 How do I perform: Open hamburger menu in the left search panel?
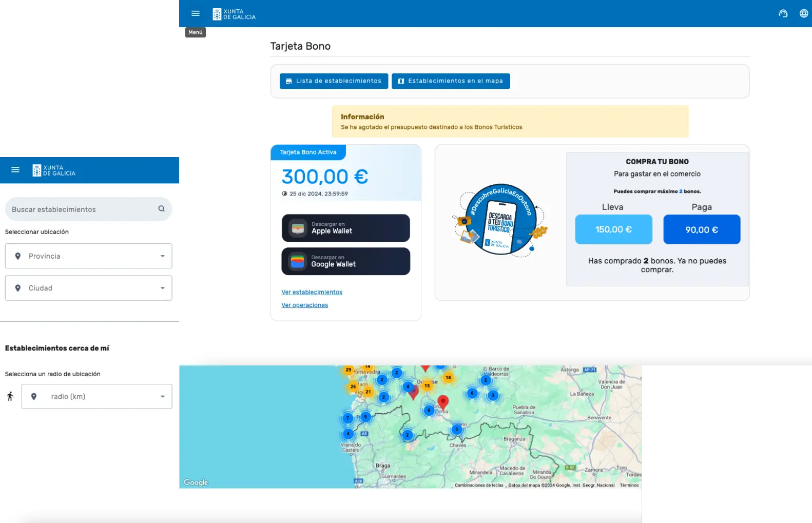tap(15, 169)
